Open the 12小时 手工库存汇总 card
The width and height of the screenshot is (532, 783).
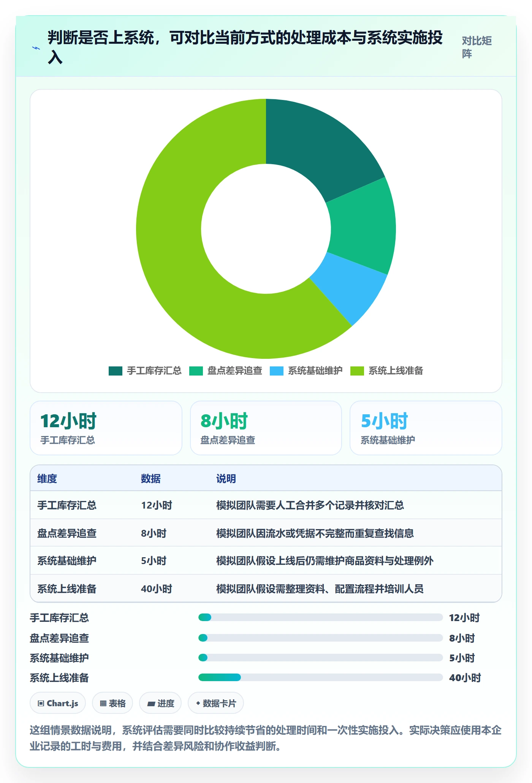click(106, 428)
